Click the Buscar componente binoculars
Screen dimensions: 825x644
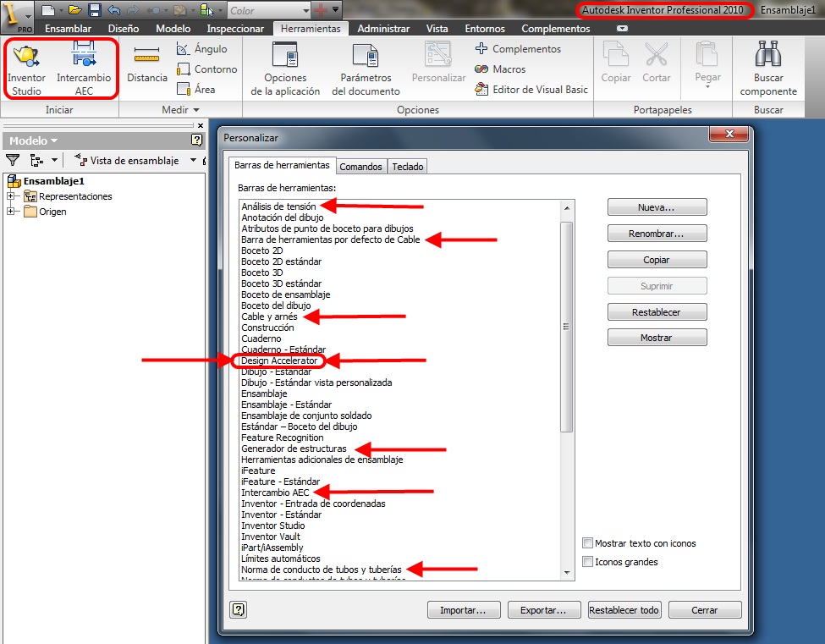coord(768,69)
